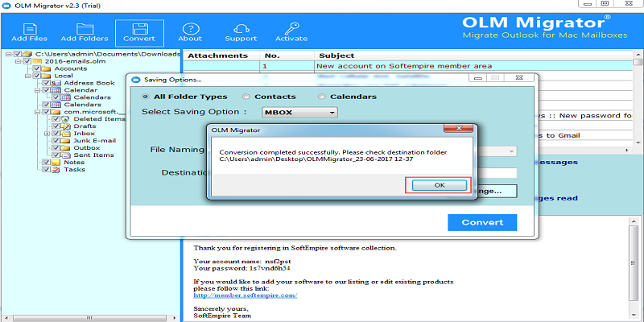Select the Calendars radio button

point(322,97)
